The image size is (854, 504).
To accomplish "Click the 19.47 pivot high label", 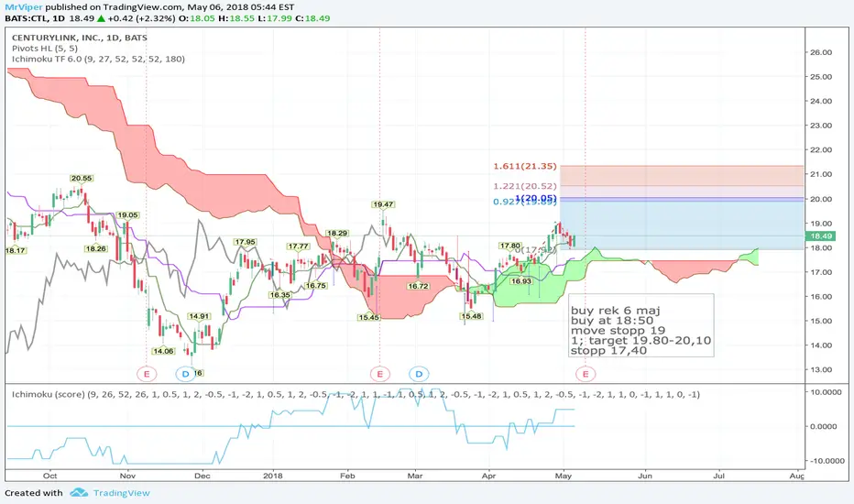I will [x=383, y=204].
